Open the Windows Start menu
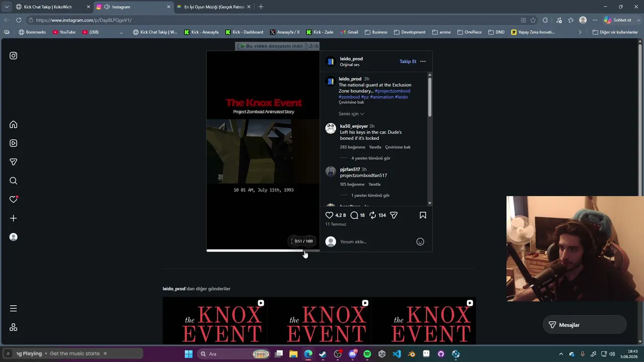The width and height of the screenshot is (644, 362). tap(189, 354)
